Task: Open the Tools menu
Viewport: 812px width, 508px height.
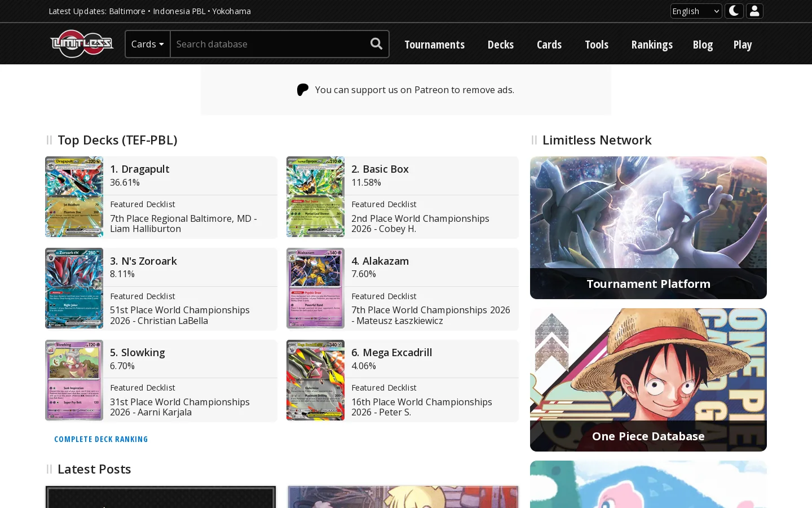Action: pos(597,45)
